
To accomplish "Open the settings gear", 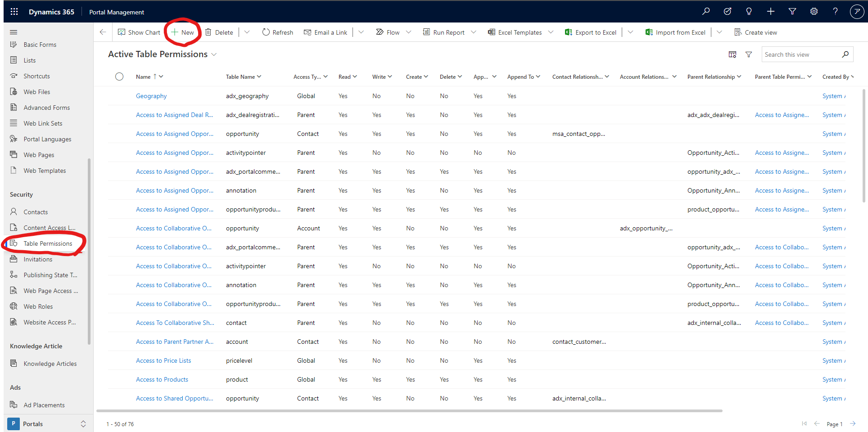I will (814, 12).
